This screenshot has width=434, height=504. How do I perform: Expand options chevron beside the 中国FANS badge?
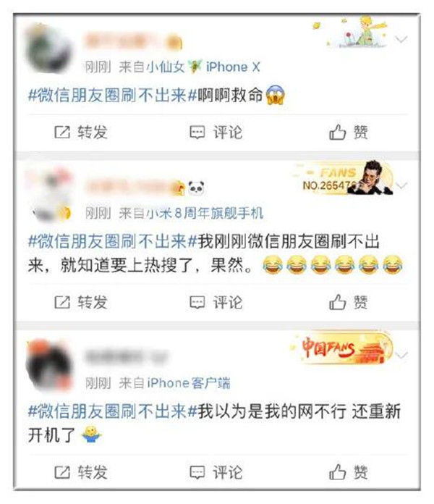click(402, 355)
